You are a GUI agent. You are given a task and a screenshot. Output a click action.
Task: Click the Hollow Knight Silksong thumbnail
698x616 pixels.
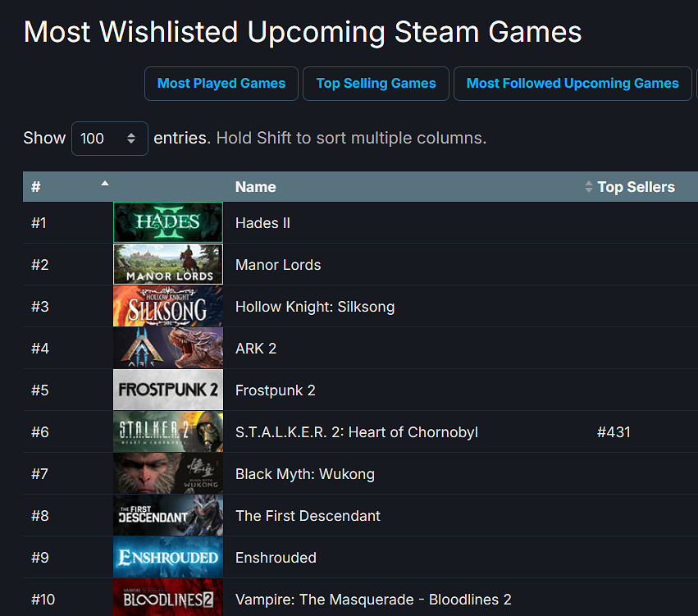pos(167,306)
